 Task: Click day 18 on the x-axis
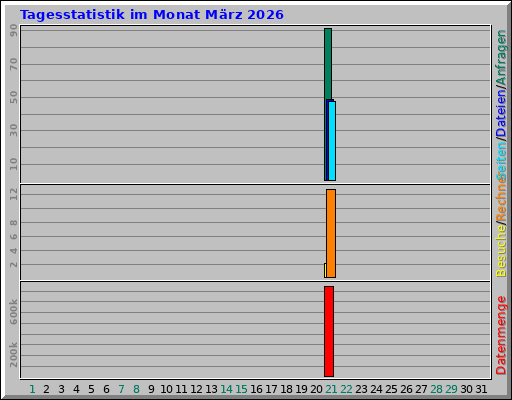(x=286, y=389)
